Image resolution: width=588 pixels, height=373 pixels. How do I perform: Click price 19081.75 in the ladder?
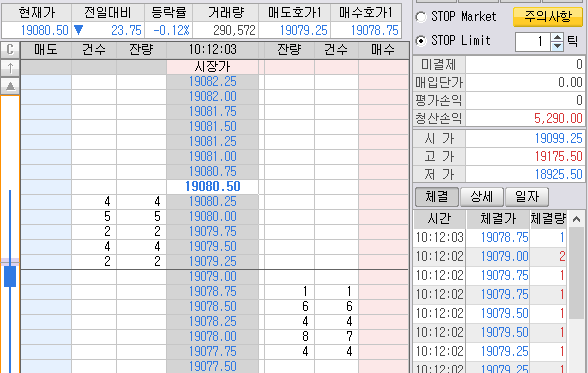point(213,112)
